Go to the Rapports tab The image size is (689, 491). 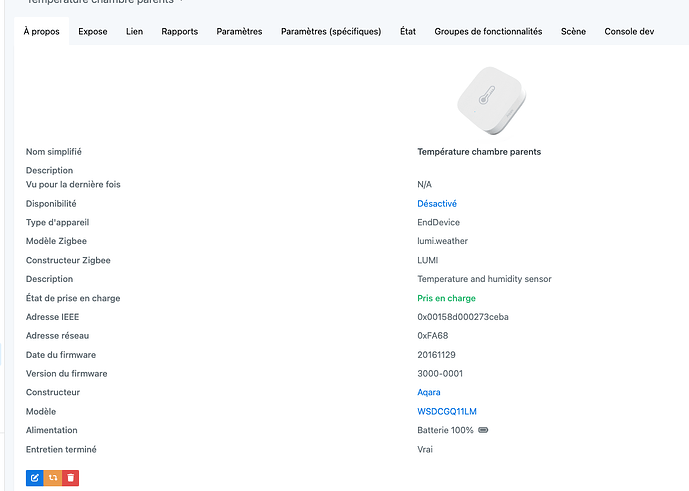[x=180, y=32]
